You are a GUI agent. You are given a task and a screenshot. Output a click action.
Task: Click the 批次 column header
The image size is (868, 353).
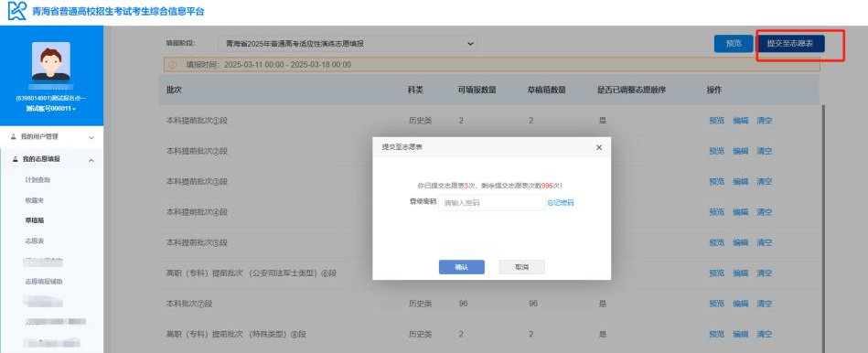click(174, 90)
